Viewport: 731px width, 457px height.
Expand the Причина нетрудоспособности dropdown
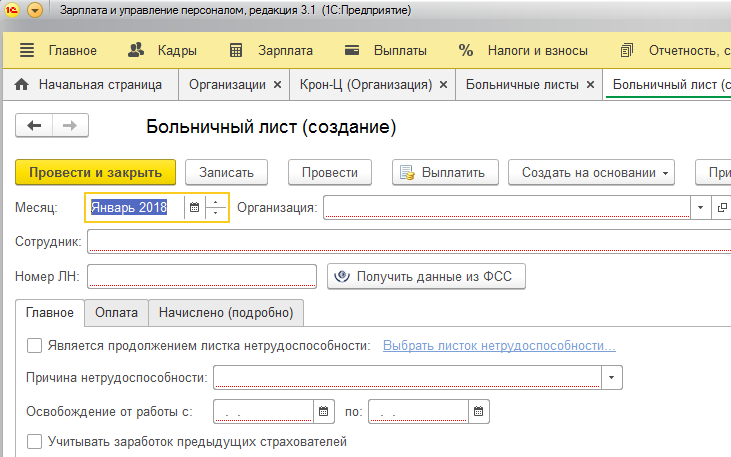coord(612,377)
